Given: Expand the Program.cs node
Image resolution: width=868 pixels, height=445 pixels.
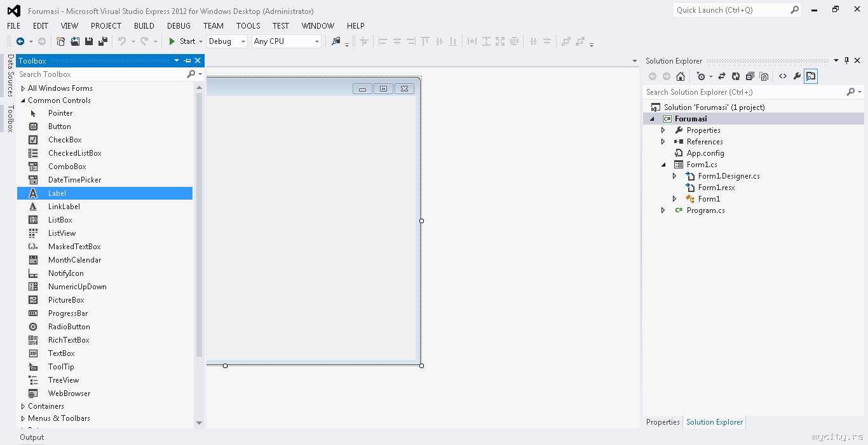Looking at the screenshot, I should pos(663,210).
